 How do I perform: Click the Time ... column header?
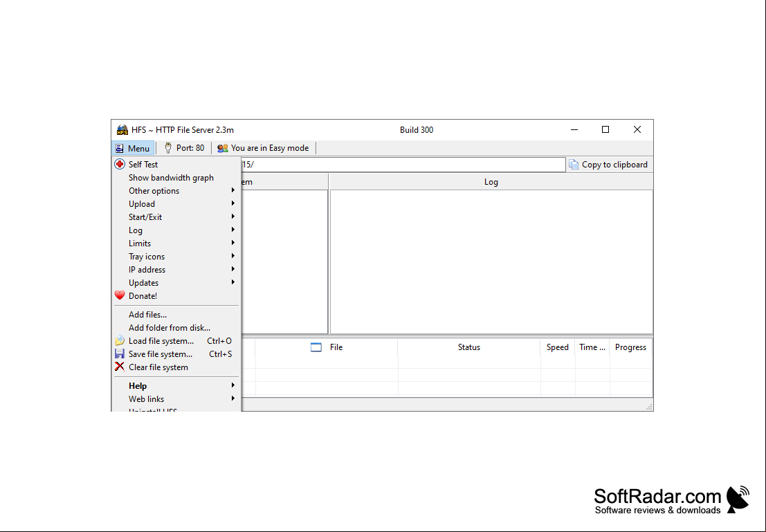(x=592, y=347)
